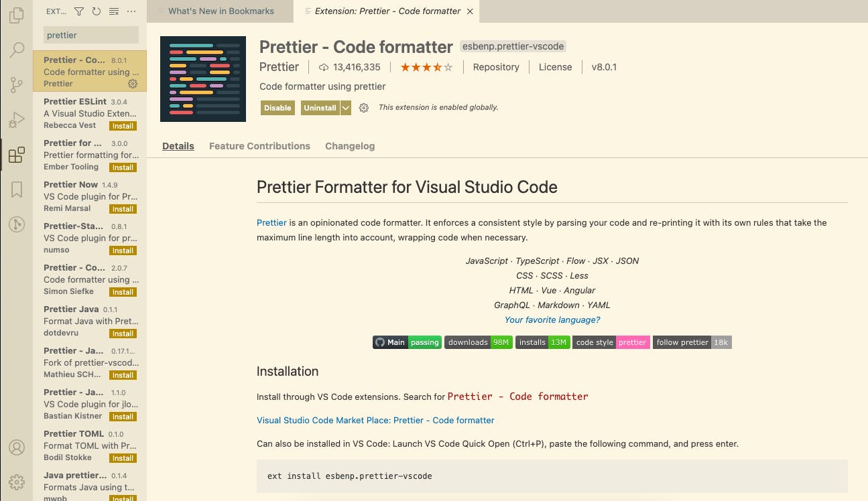
Task: Click the 'ext install esbenp.prettier-vscode' code block
Action: [x=552, y=476]
